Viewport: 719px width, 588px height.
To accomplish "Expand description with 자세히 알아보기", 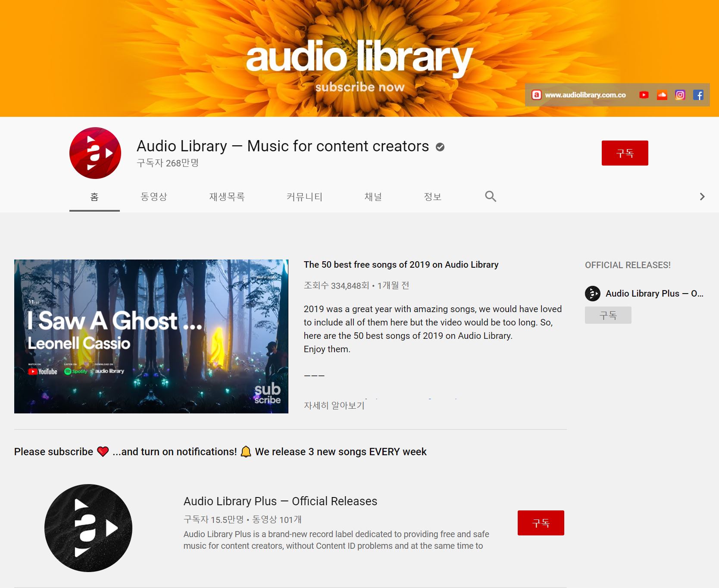I will pos(334,406).
